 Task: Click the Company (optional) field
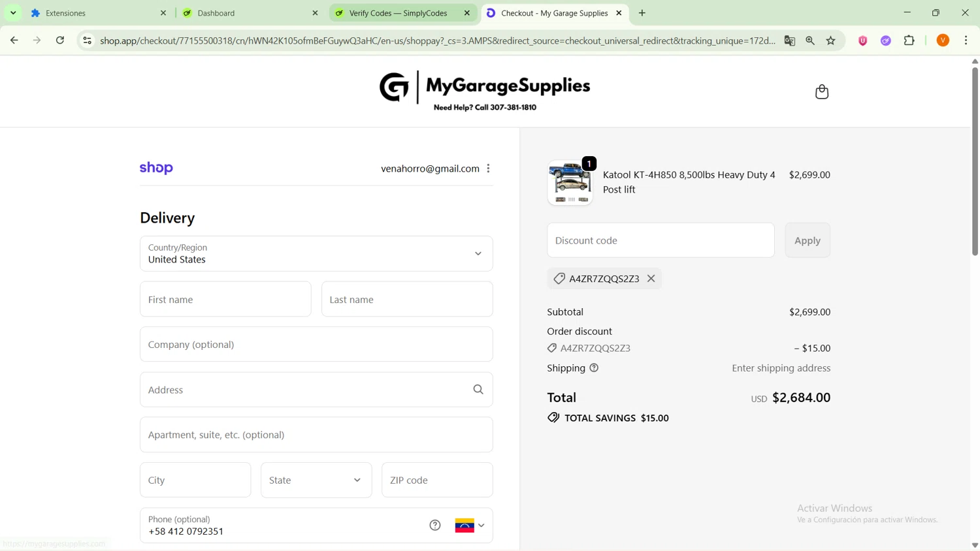point(316,344)
